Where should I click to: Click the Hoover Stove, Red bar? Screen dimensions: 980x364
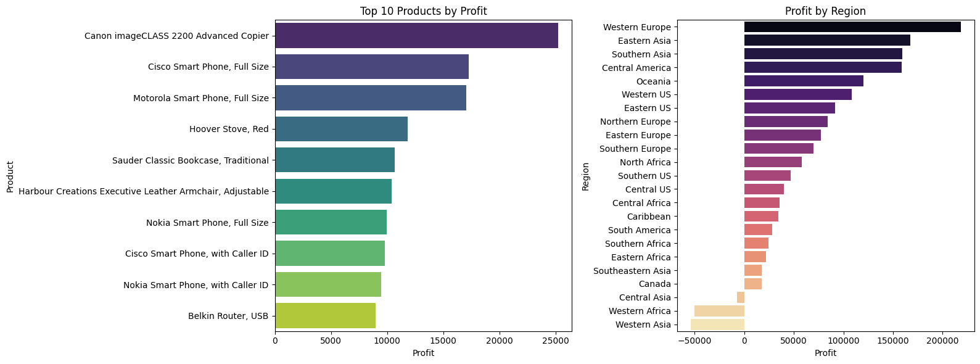tap(341, 129)
